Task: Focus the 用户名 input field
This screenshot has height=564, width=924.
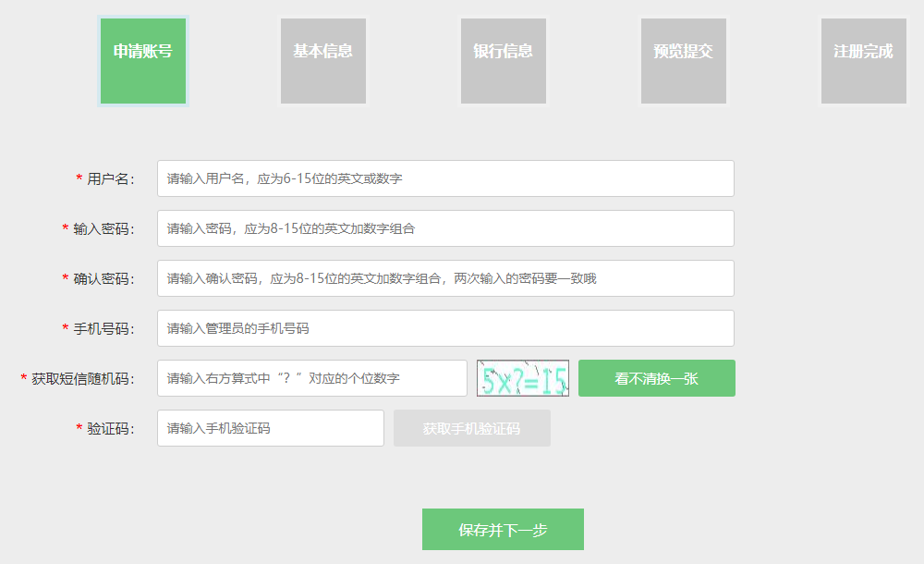Action: 445,178
